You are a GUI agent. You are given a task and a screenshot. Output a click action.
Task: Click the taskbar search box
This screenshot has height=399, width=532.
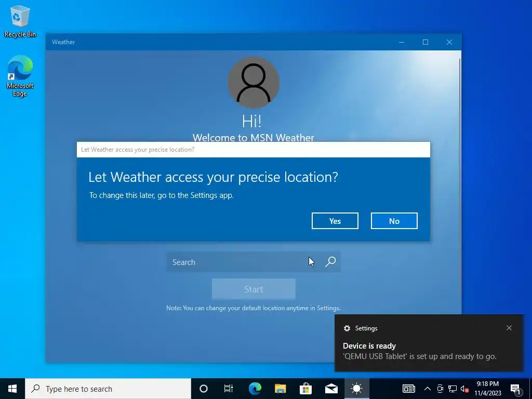click(108, 389)
